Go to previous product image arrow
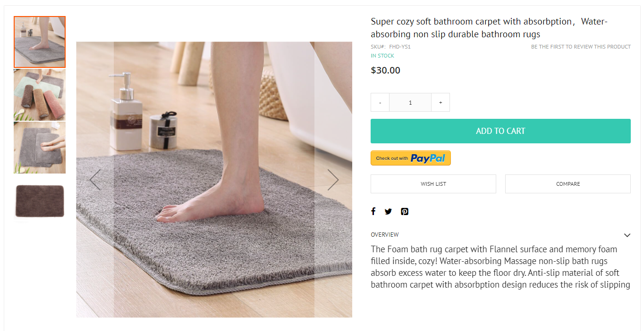Image resolution: width=644 pixels, height=331 pixels. tap(95, 180)
